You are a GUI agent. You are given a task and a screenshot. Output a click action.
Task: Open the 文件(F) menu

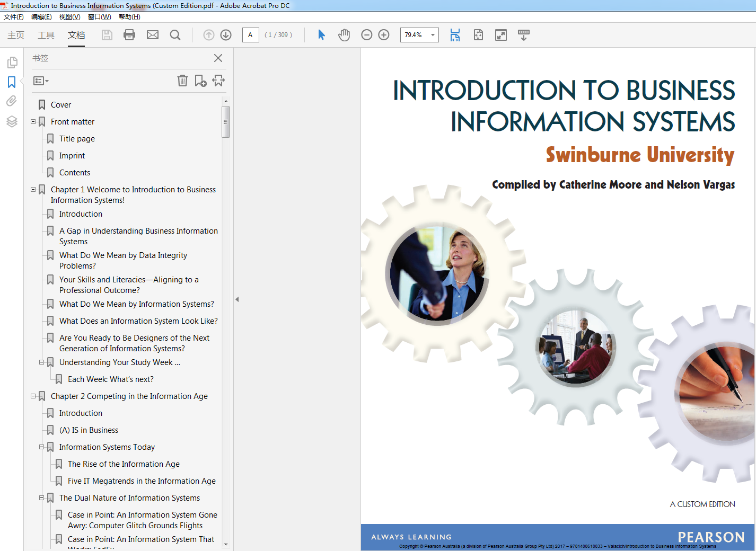pyautogui.click(x=14, y=17)
